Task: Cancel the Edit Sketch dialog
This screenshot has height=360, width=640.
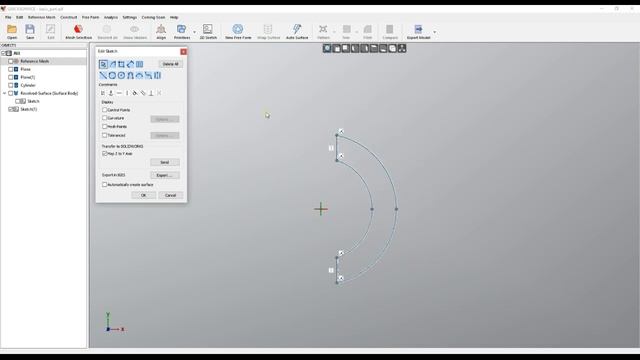Action: (x=170, y=196)
